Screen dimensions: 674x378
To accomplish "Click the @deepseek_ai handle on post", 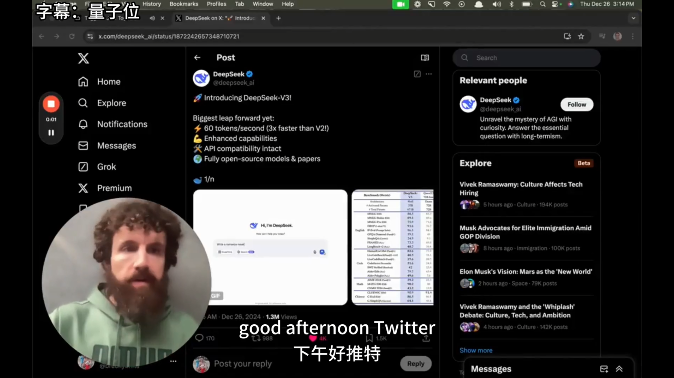I will (x=233, y=83).
